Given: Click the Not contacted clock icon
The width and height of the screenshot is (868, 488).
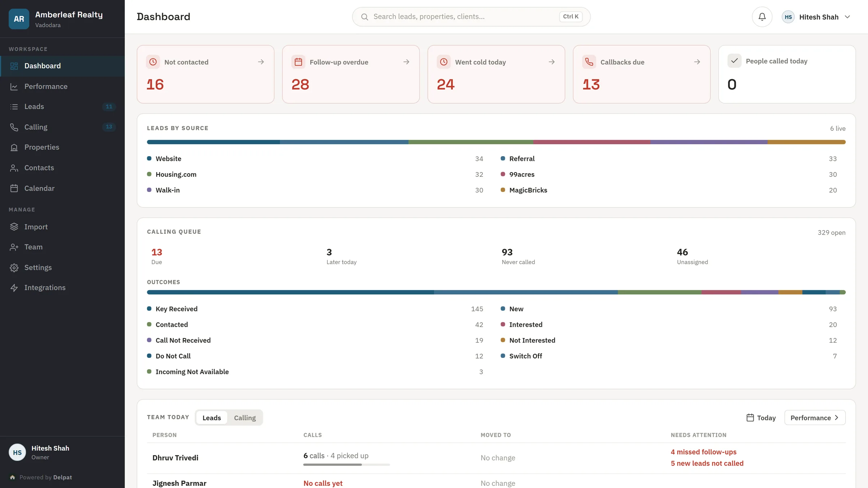Looking at the screenshot, I should [153, 62].
